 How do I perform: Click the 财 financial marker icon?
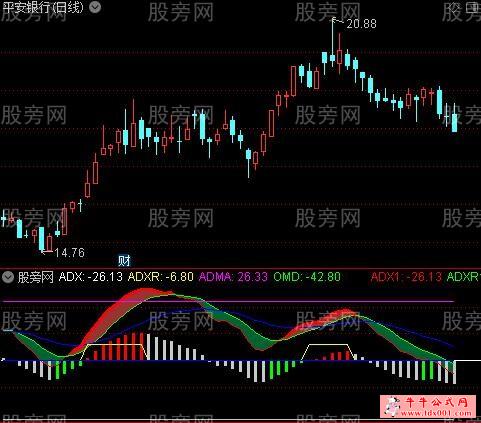124,260
